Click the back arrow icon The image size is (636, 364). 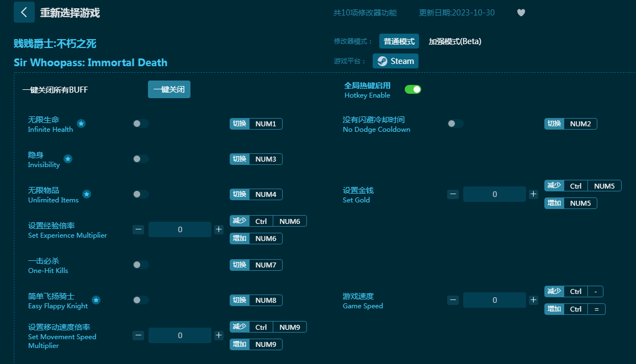pyautogui.click(x=24, y=12)
